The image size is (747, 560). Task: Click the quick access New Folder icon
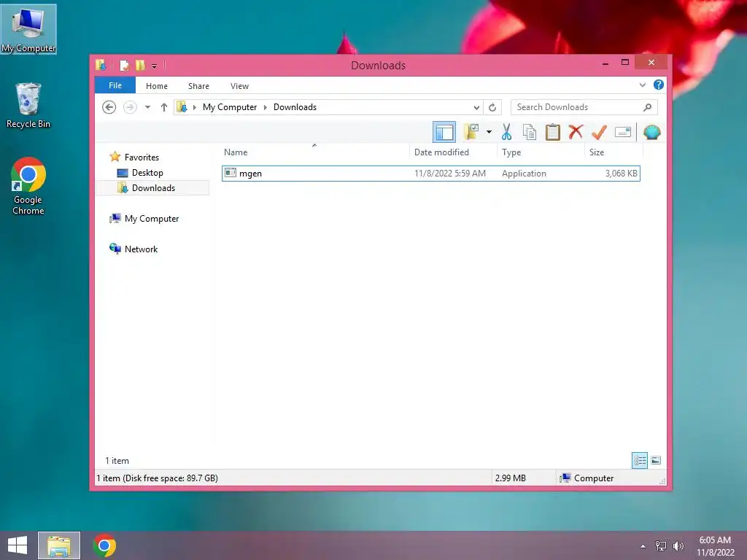coord(140,65)
